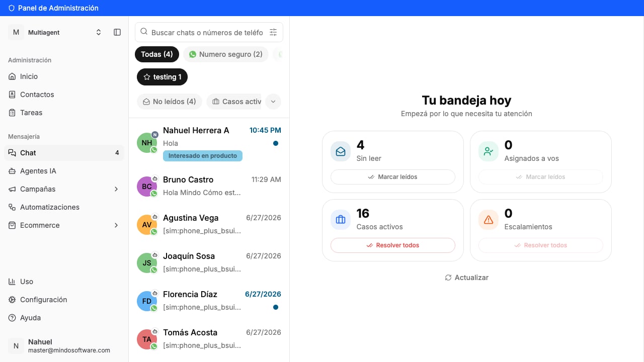
Task: Click Resolver todos under Escalamientos
Action: (541, 245)
